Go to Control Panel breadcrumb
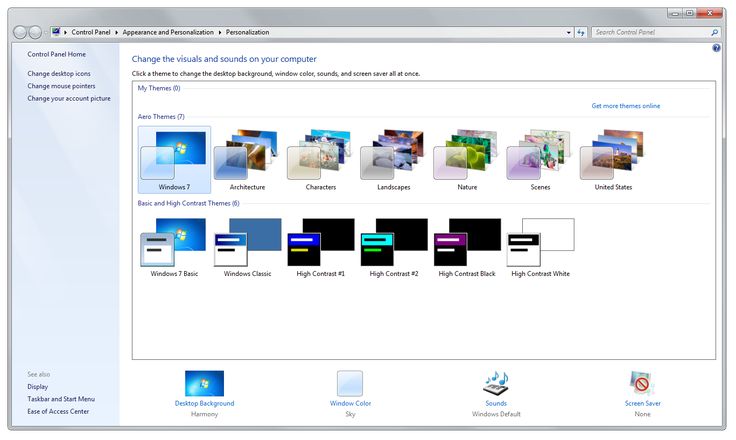736x440 pixels. pyautogui.click(x=91, y=32)
